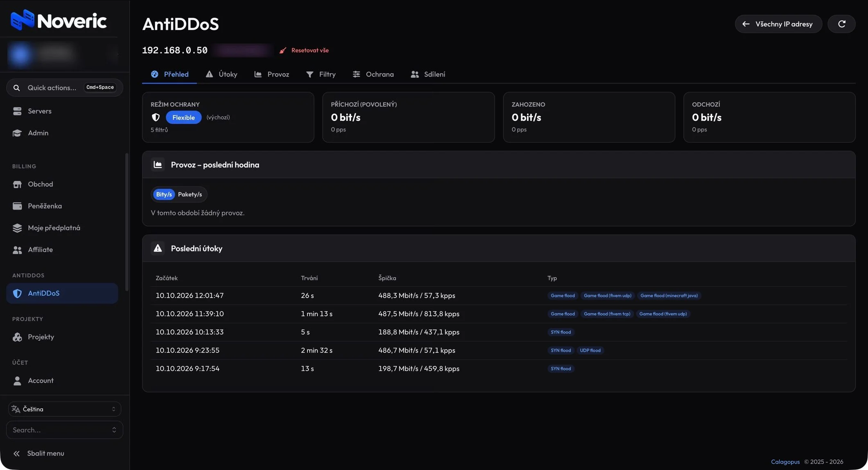Click peak value 188,8 Mbit/s / 437,1 kpps

[419, 332]
